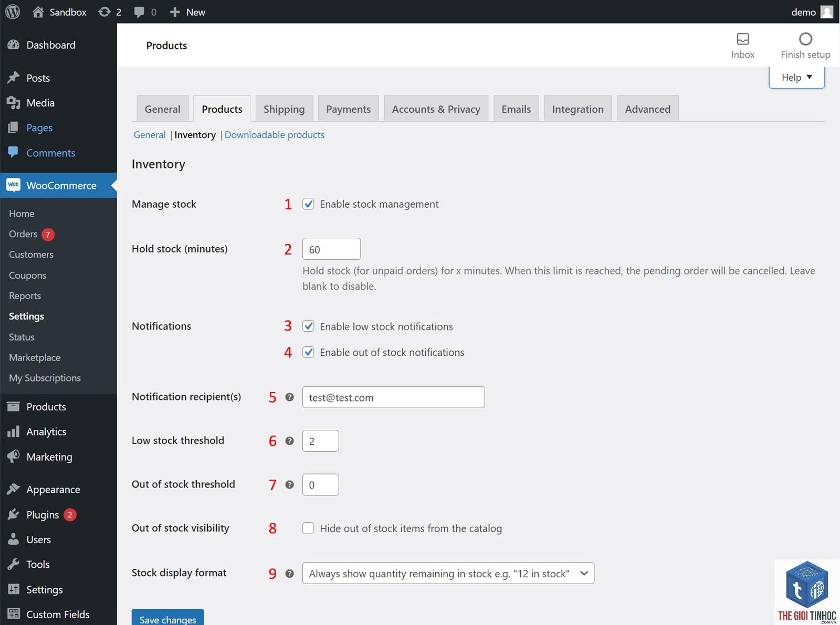Click help icon beside Out of stock threshold
This screenshot has width=840, height=625.
pos(289,485)
